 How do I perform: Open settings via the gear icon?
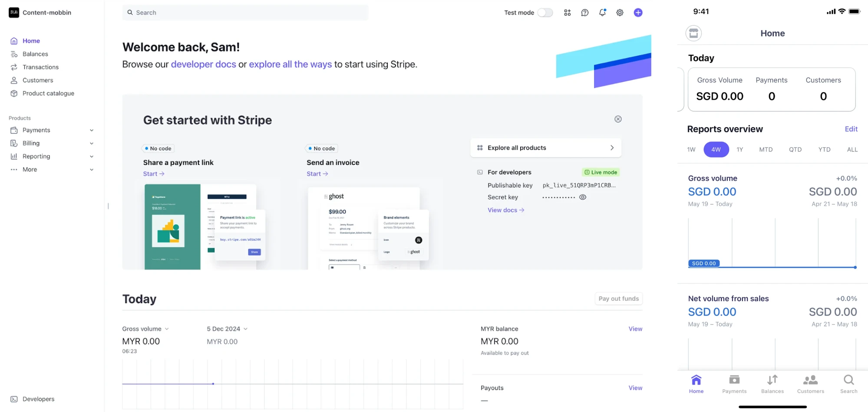(620, 13)
